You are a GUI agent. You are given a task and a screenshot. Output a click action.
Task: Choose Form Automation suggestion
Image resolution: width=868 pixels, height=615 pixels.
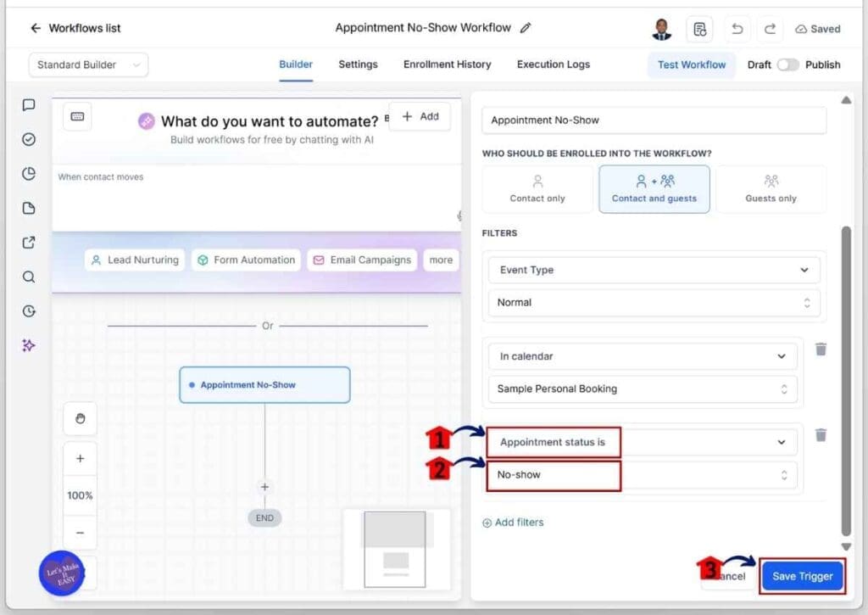[247, 260]
